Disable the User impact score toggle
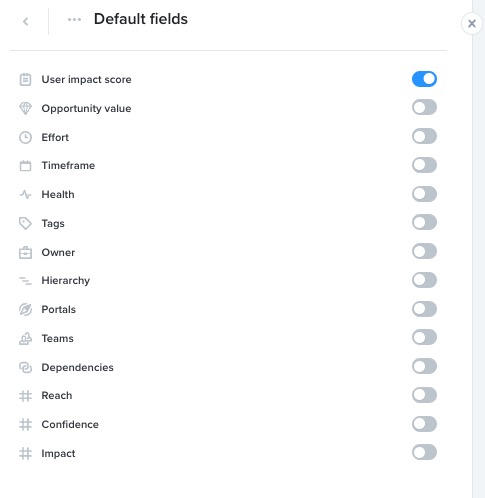485x498 pixels. 424,79
